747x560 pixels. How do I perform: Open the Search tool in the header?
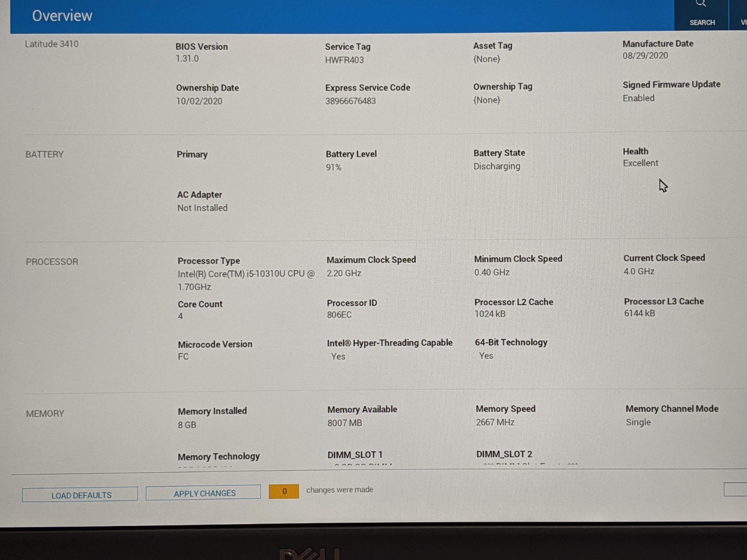[702, 15]
